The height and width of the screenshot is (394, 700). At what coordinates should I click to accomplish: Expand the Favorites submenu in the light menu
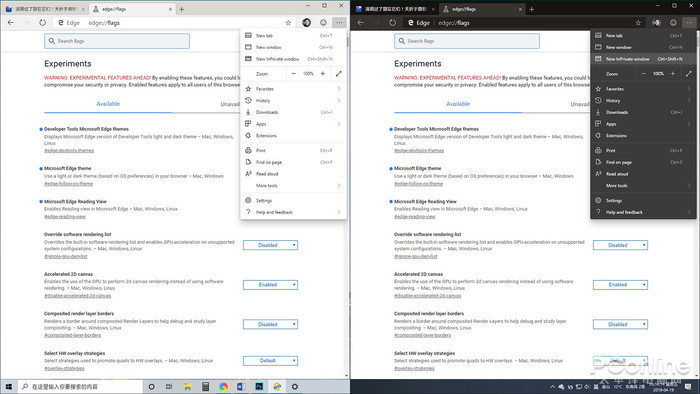point(293,89)
